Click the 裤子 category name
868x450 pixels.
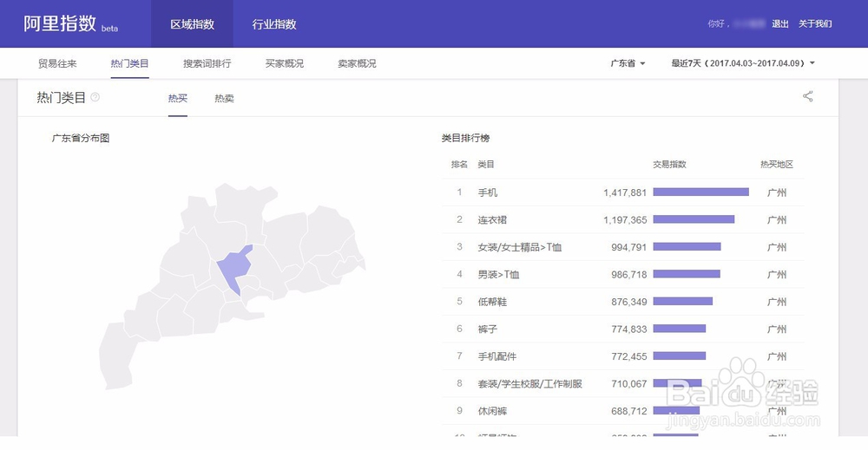click(x=488, y=329)
